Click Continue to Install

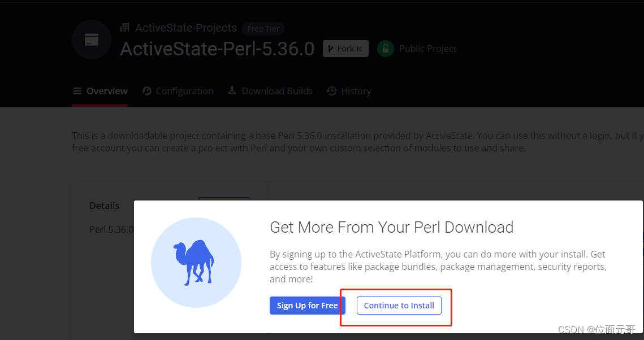399,305
